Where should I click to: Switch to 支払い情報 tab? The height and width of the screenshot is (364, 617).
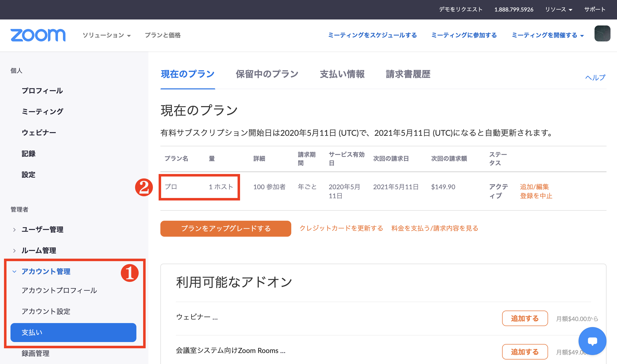tap(342, 74)
